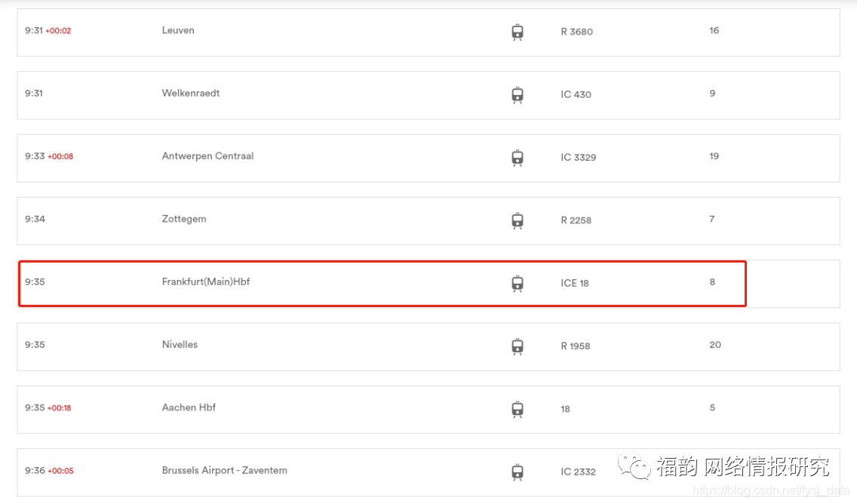
Task: Click the 9:34 departure time
Action: coord(35,220)
